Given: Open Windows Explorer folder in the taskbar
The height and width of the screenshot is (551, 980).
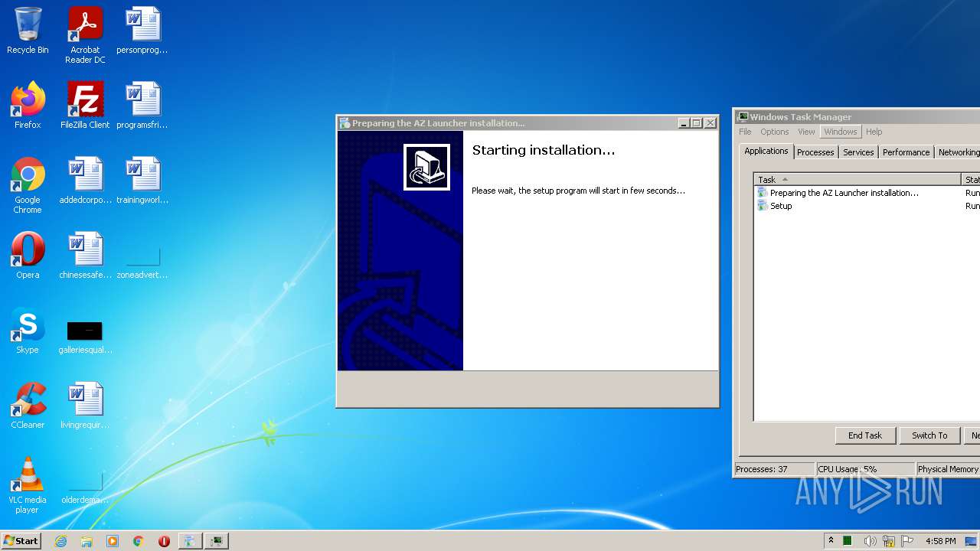Looking at the screenshot, I should point(87,541).
